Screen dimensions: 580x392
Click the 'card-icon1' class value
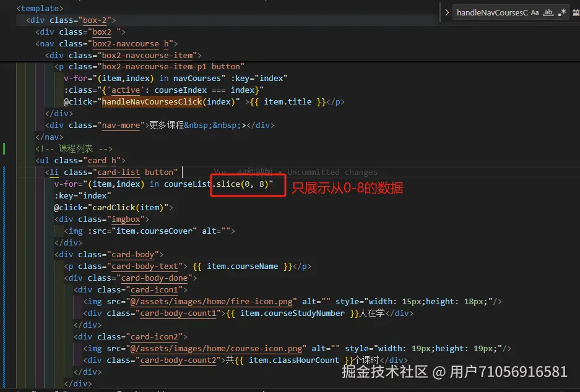[x=154, y=290]
